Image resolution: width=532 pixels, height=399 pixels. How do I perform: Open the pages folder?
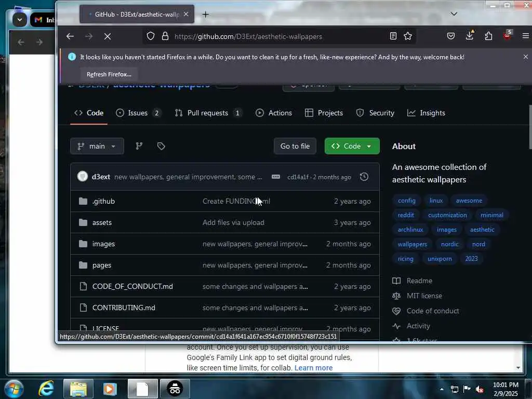click(101, 265)
